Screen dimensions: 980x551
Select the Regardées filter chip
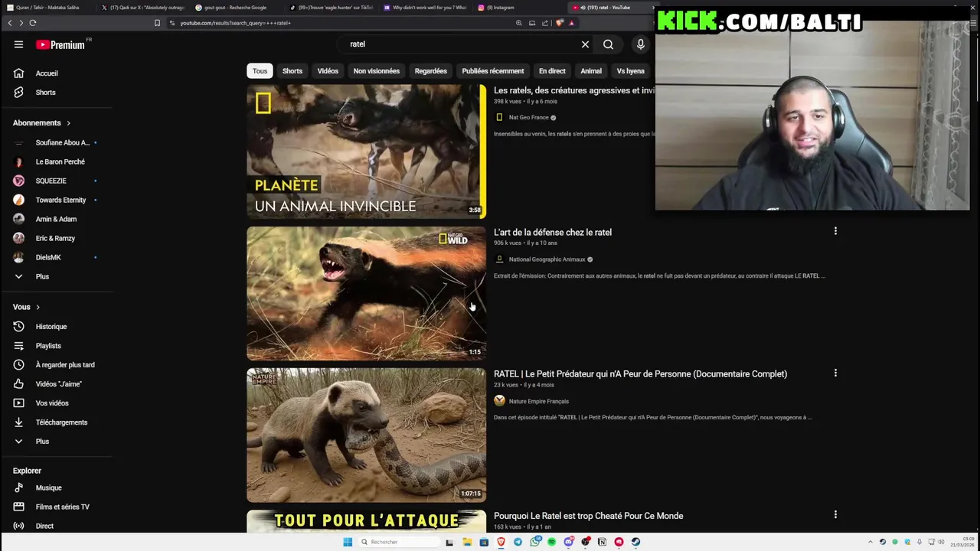431,71
